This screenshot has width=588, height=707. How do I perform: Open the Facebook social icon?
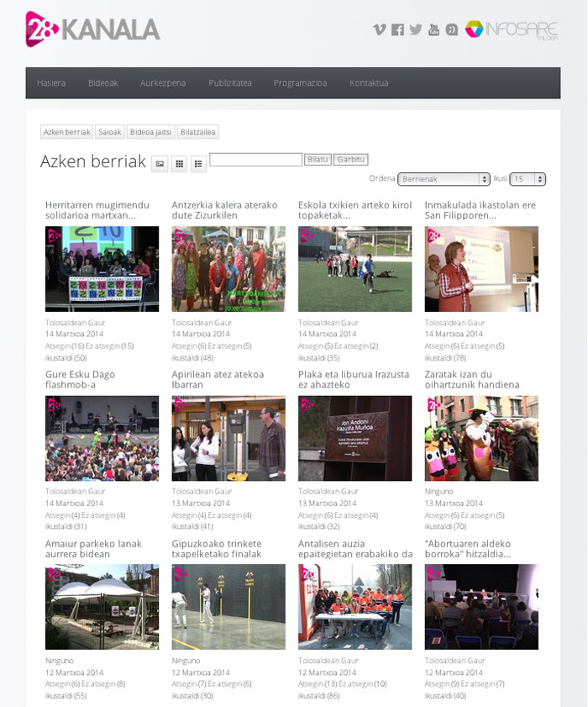pyautogui.click(x=397, y=29)
